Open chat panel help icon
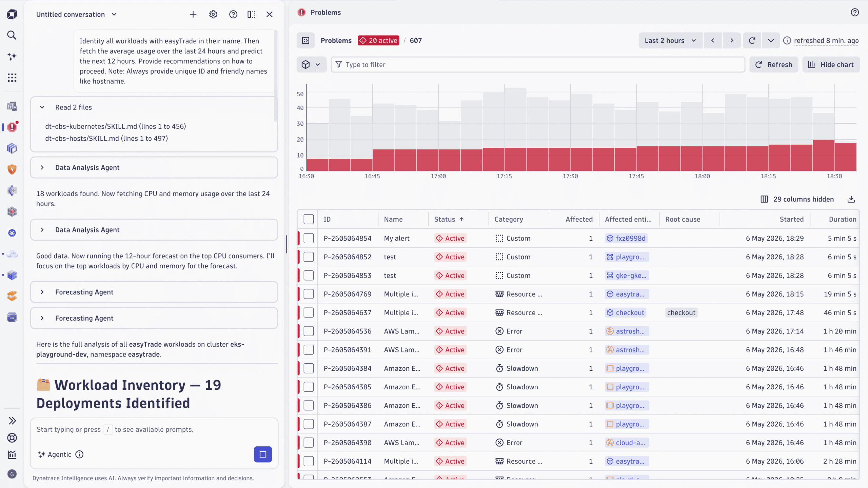The height and width of the screenshot is (488, 868). (233, 14)
